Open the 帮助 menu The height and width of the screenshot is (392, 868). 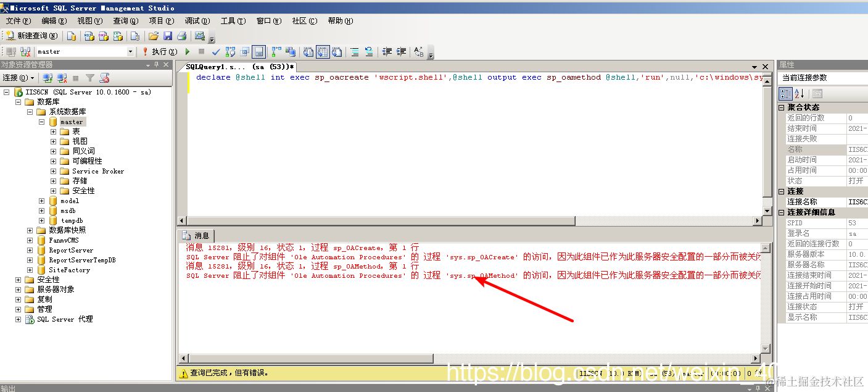341,21
